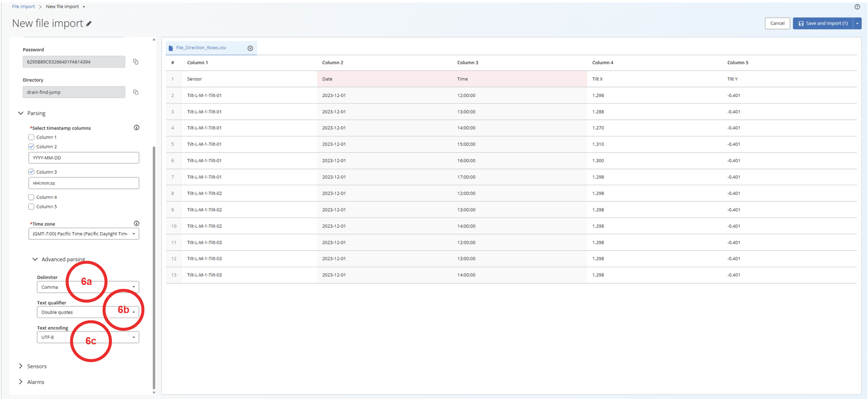
Task: Open the Time zone dropdown
Action: [83, 234]
